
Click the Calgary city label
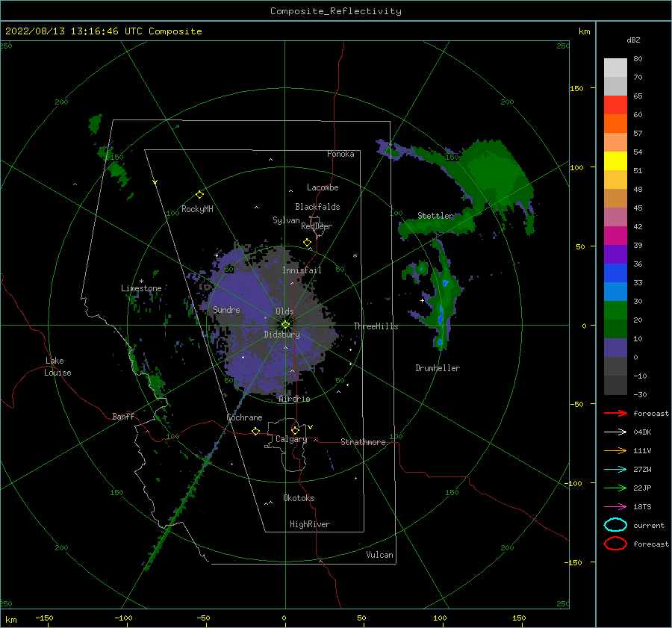[x=291, y=439]
